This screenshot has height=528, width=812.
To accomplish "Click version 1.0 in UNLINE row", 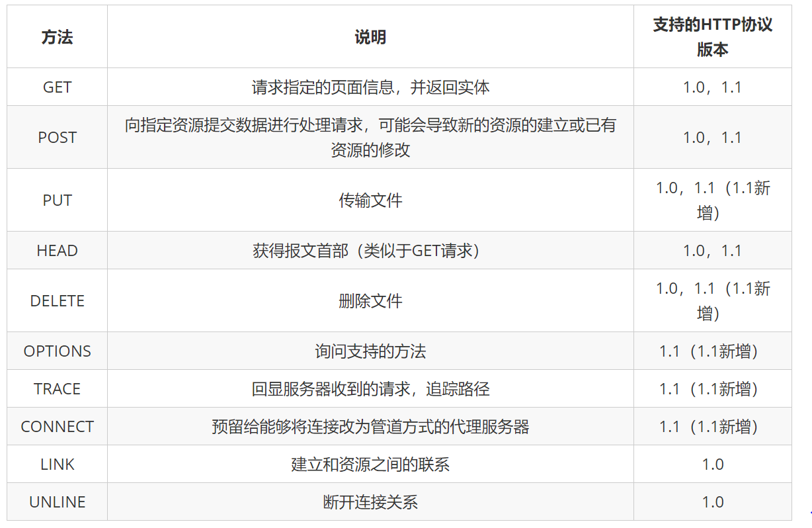I will pyautogui.click(x=713, y=502).
